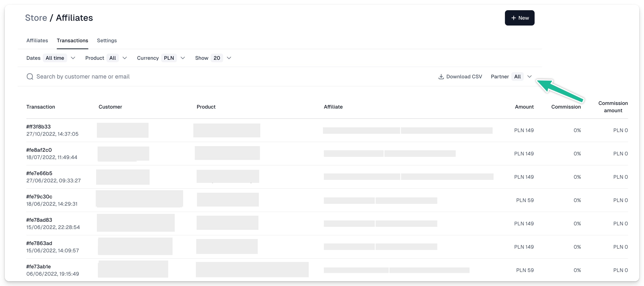The height and width of the screenshot is (286, 644).
Task: Click the Download CSV link
Action: point(460,77)
